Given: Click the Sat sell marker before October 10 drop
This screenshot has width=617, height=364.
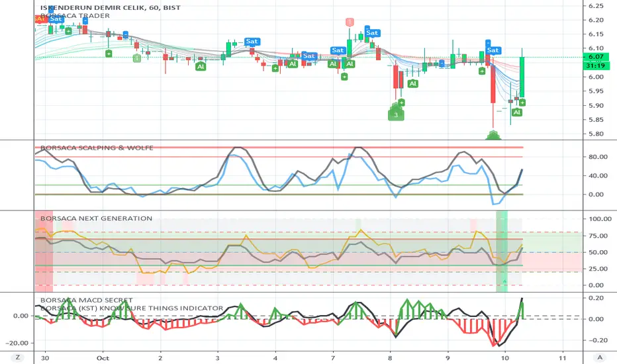Looking at the screenshot, I should pos(493,50).
